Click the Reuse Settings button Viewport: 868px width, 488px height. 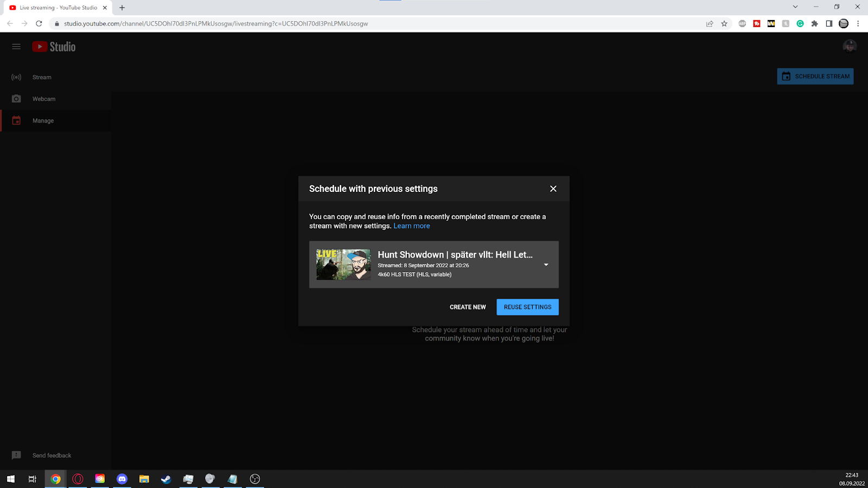point(527,307)
